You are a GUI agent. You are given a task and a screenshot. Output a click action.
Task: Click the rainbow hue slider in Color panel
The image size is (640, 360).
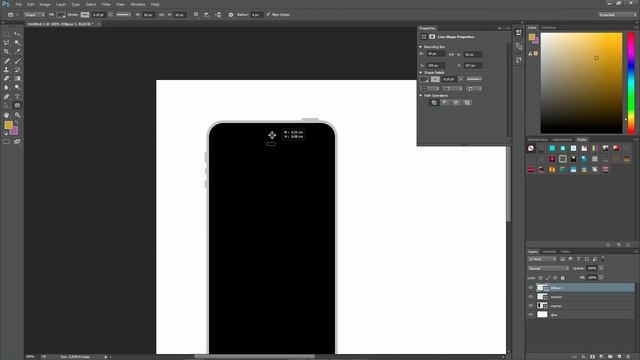pyautogui.click(x=631, y=83)
